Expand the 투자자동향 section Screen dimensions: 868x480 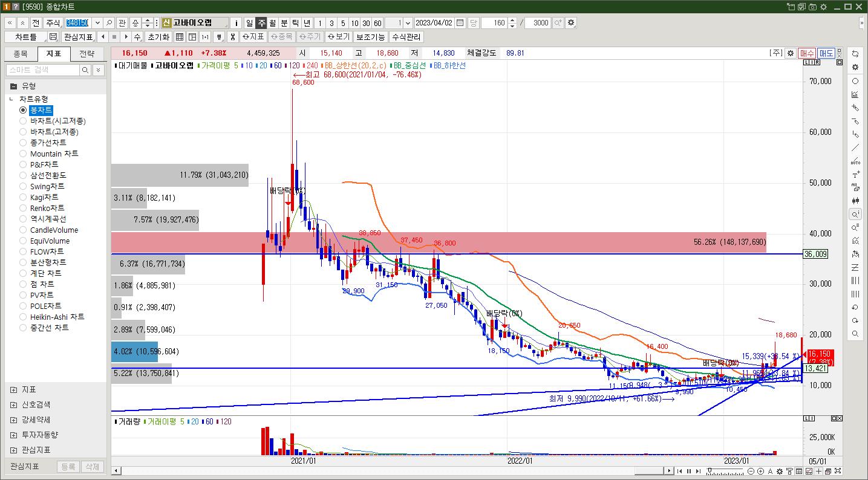(x=13, y=435)
